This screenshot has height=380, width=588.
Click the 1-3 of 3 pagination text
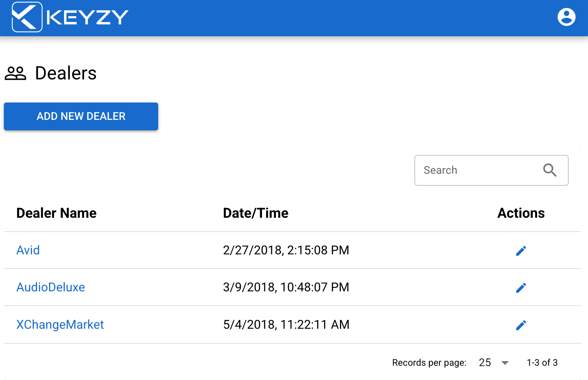pyautogui.click(x=542, y=363)
